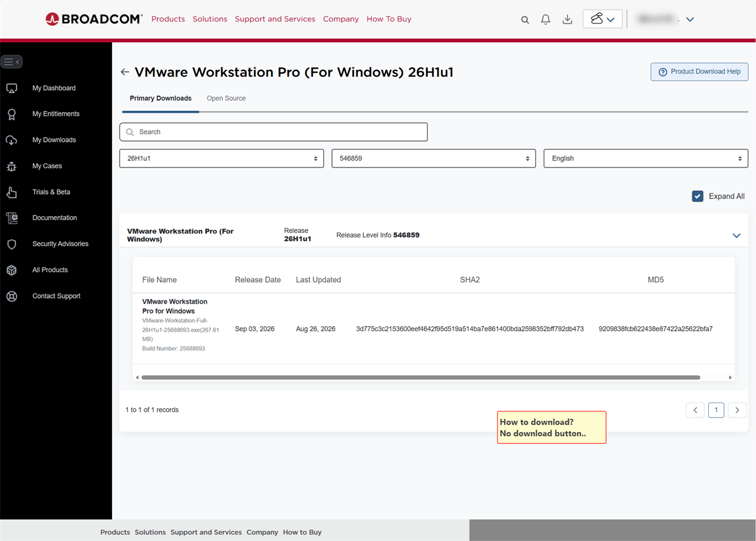The height and width of the screenshot is (541, 756).
Task: Open Company in top navigation
Action: pyautogui.click(x=341, y=19)
